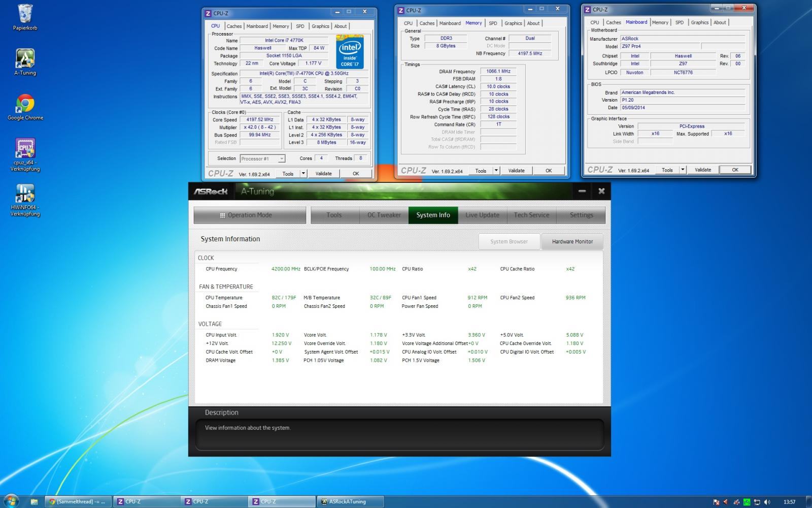The image size is (812, 508).
Task: Switch to the CPU tab in the Memory window
Action: pyautogui.click(x=408, y=23)
